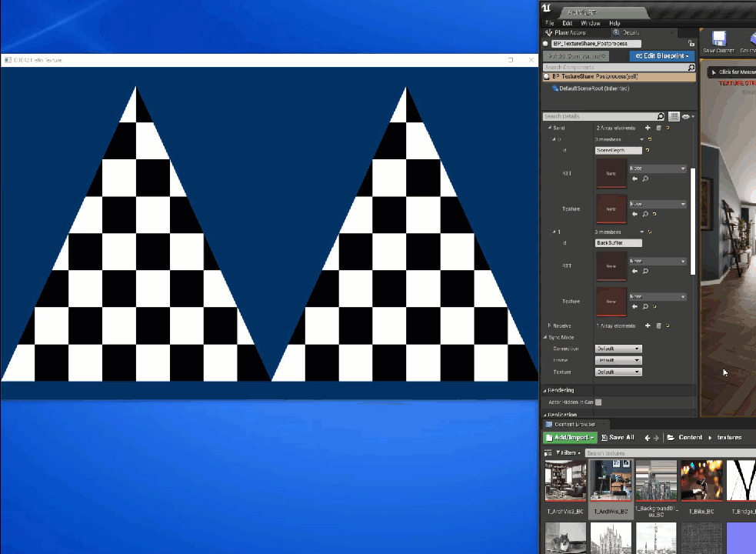
Task: Collapse the Sync Mode section
Action: (x=546, y=337)
